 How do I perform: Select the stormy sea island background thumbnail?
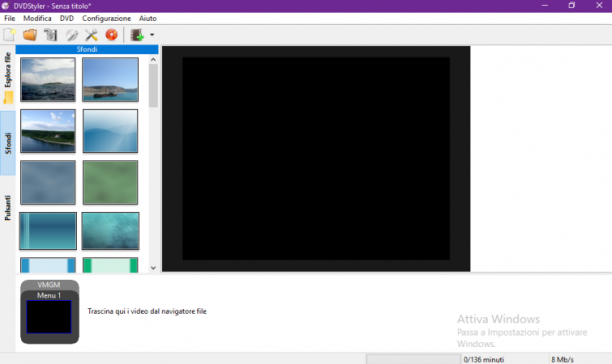coord(48,80)
